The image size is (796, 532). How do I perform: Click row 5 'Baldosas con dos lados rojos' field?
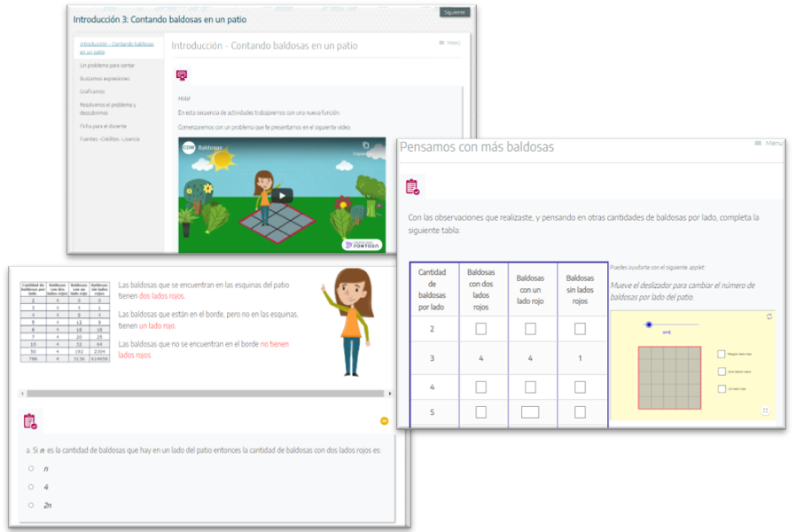click(480, 412)
